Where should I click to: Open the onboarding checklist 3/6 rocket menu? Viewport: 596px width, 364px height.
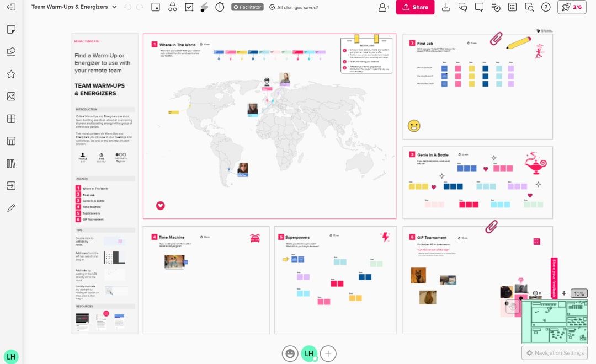click(572, 7)
